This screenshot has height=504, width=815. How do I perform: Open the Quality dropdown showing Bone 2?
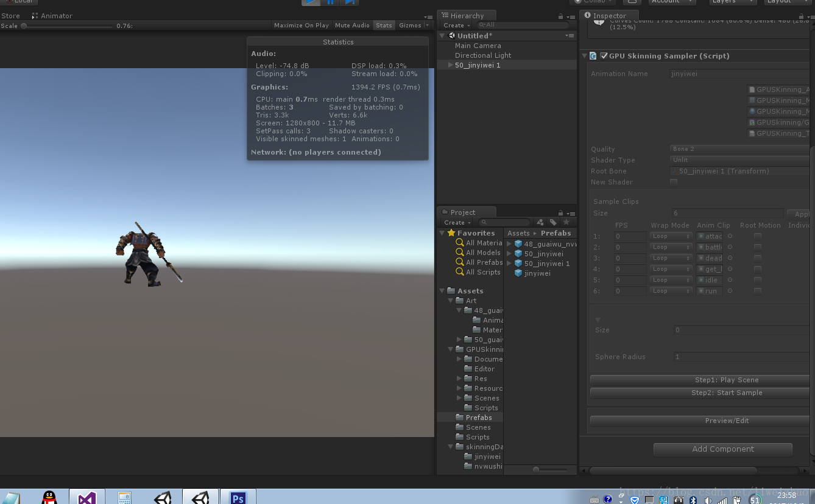pos(741,149)
